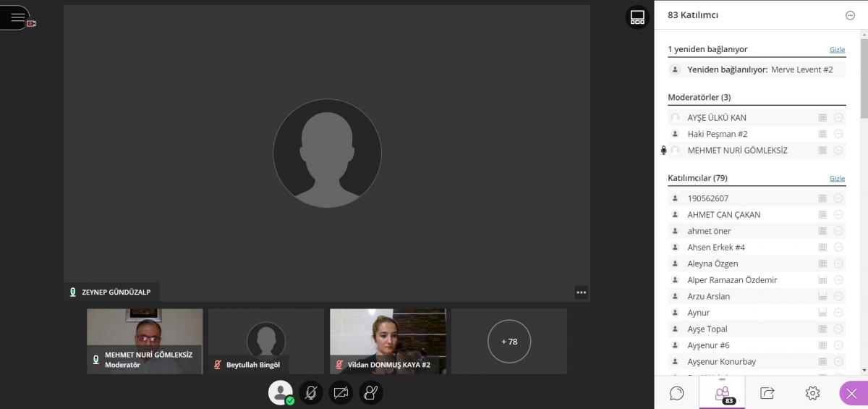Open controls for MEHMET NURİ GÖMLEKSİZ moderator
This screenshot has width=868, height=409.
(838, 151)
